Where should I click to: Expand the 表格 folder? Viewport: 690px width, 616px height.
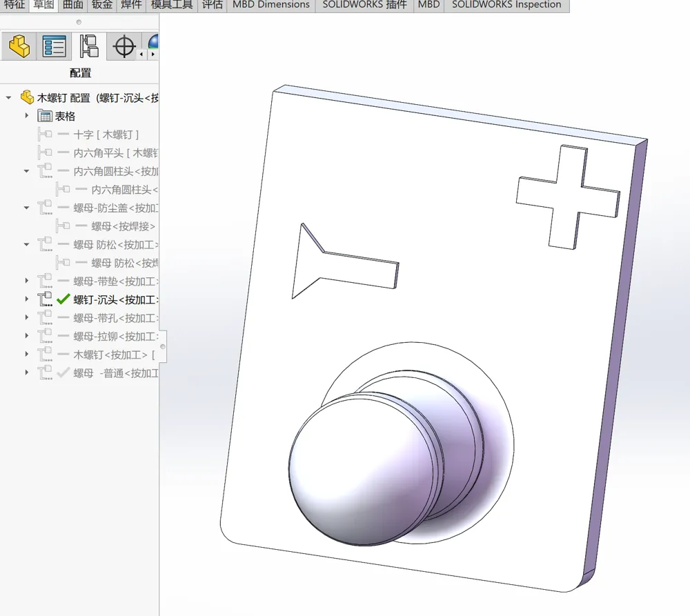pos(26,116)
